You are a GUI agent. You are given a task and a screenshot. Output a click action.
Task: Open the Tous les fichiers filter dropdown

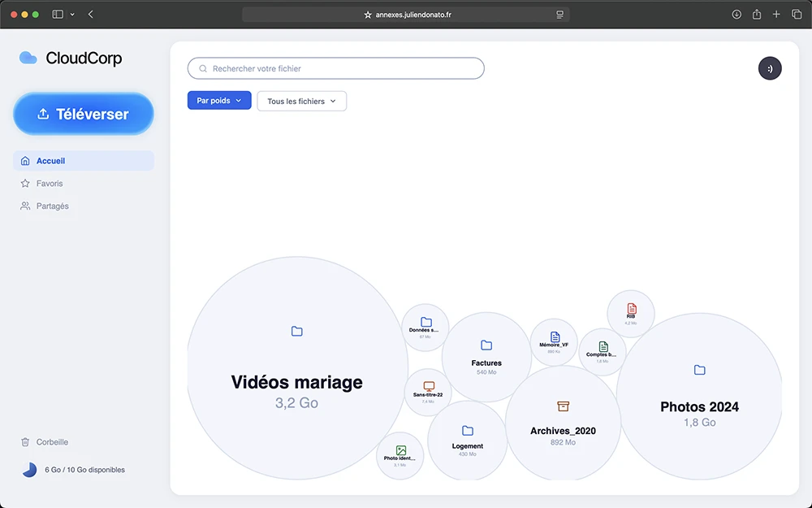pos(301,101)
